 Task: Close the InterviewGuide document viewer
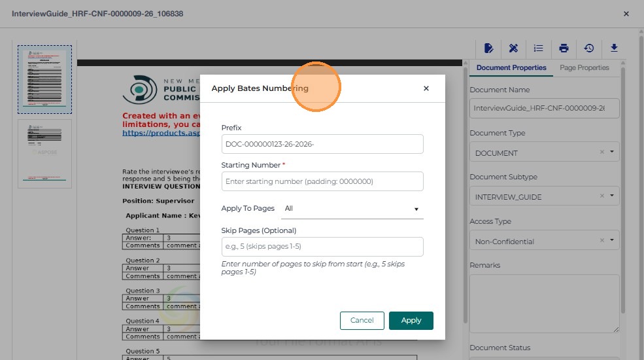pos(626,14)
